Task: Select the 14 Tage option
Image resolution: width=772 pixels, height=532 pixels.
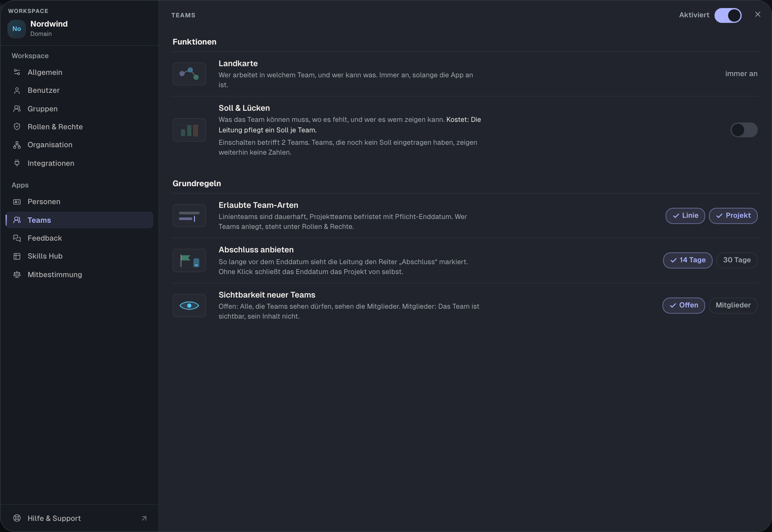Action: click(x=688, y=260)
